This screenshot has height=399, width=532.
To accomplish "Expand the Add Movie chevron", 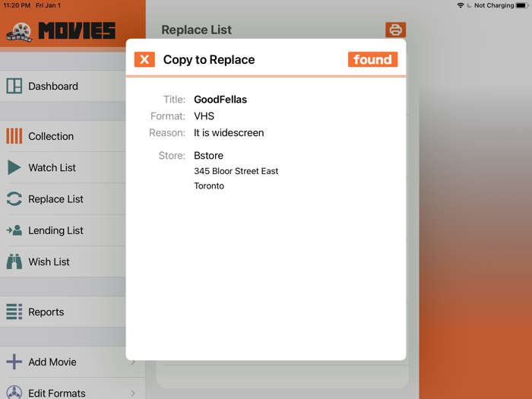I will pyautogui.click(x=133, y=363).
